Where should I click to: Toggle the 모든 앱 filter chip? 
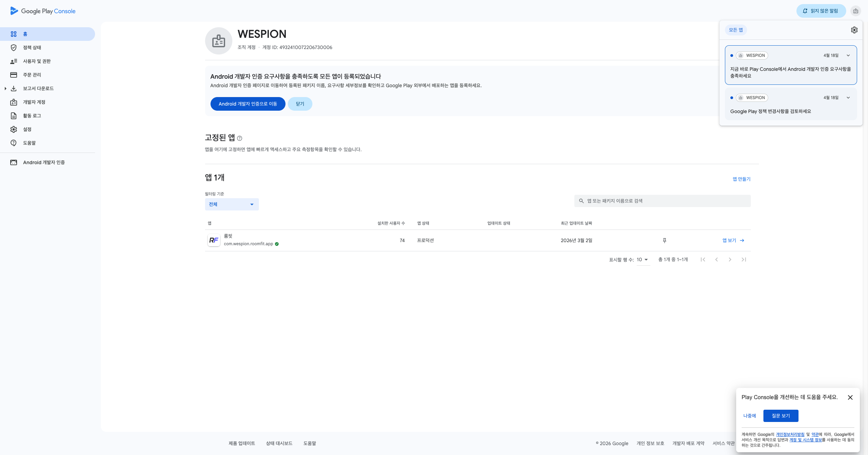[x=735, y=30]
